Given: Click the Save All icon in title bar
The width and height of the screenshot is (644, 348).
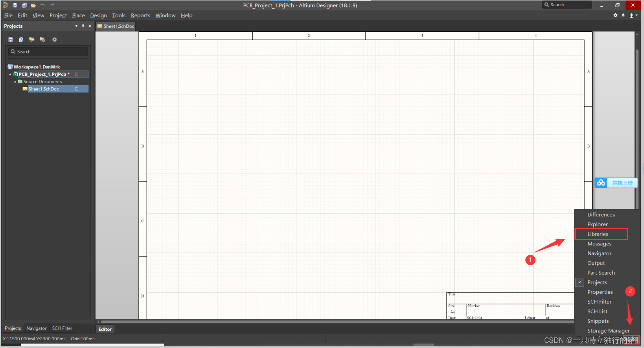Looking at the screenshot, I should click(24, 5).
